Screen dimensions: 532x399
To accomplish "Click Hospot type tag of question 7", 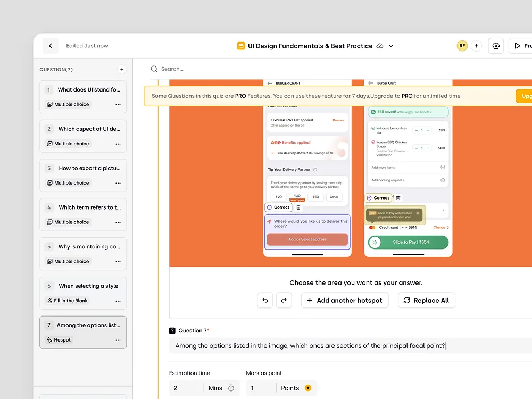I will click(59, 340).
